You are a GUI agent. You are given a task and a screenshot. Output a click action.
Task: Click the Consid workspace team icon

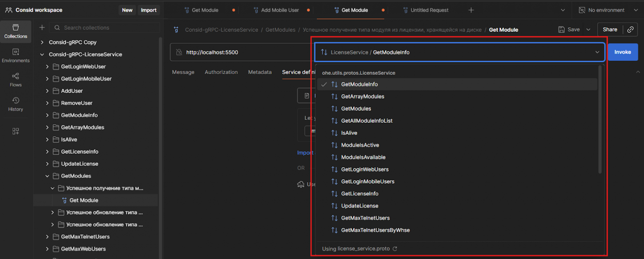[8, 10]
